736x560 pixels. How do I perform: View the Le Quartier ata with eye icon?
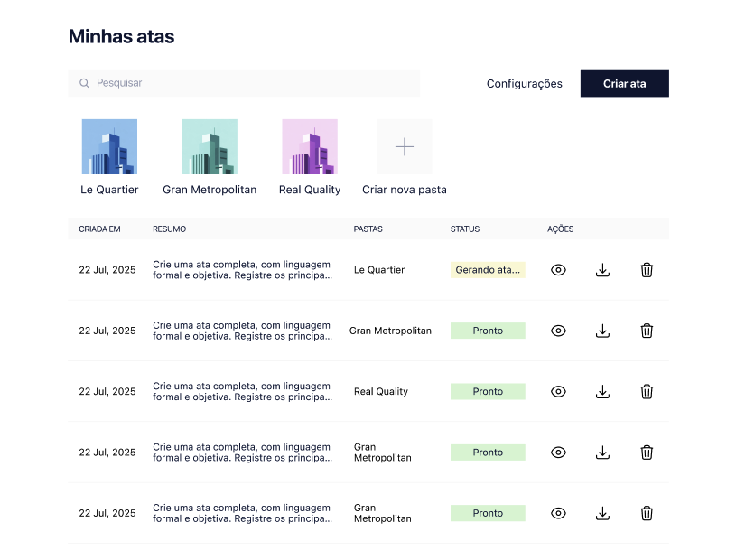pos(558,270)
